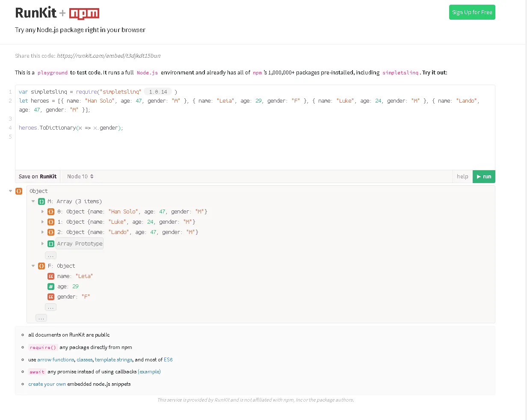Collapse the F: Object node
Screen dimensions: 527x420
(33, 266)
